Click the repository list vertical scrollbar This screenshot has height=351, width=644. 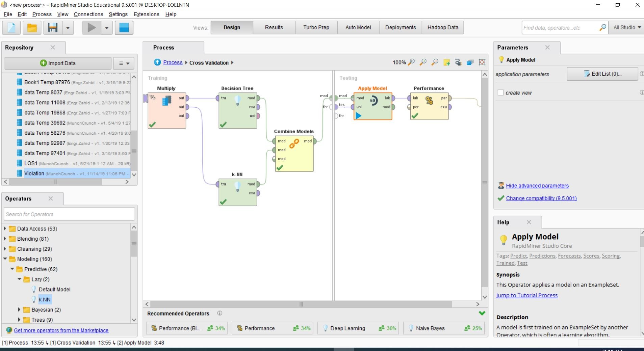click(134, 151)
